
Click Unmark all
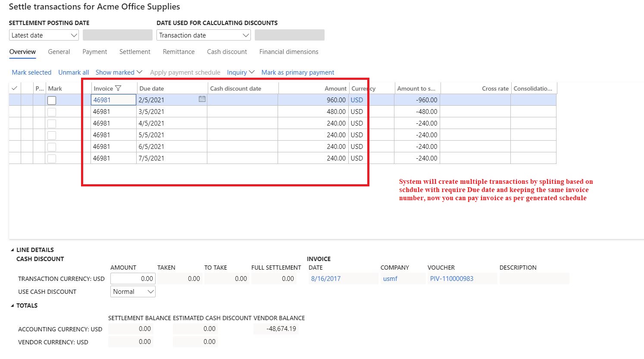tap(73, 72)
